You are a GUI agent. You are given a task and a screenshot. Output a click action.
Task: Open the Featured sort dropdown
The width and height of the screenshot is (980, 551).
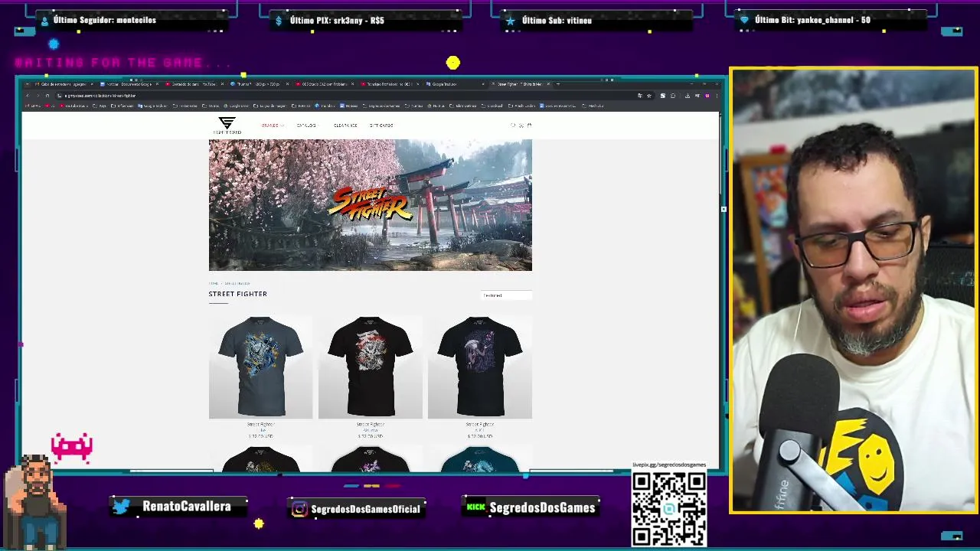(x=506, y=295)
